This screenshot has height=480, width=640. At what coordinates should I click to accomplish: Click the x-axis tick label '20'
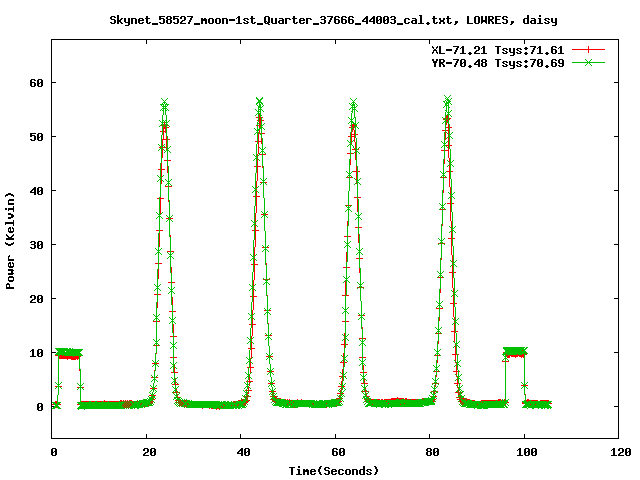tap(149, 452)
